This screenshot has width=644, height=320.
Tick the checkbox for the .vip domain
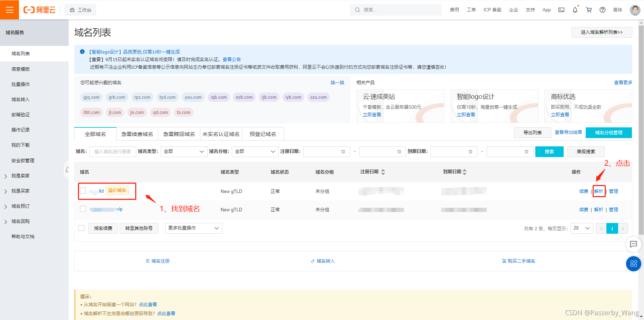[x=83, y=209]
